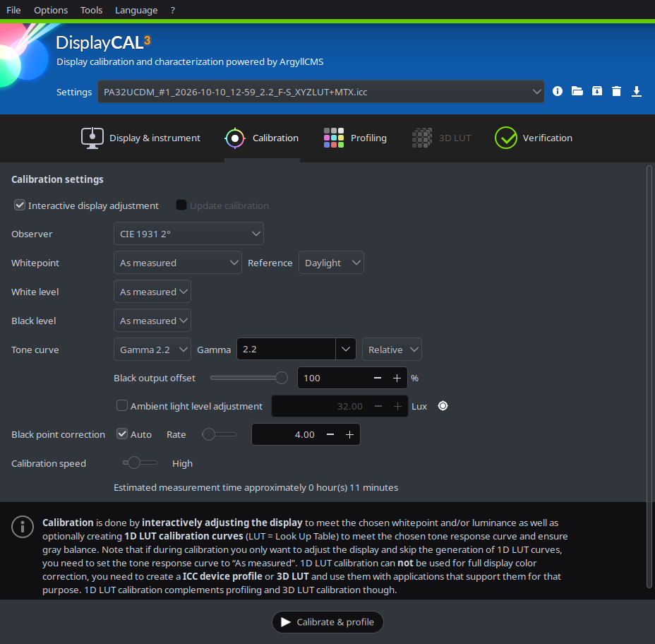Open the Relative gamma type dropdown
This screenshot has height=644, width=655.
pos(392,350)
